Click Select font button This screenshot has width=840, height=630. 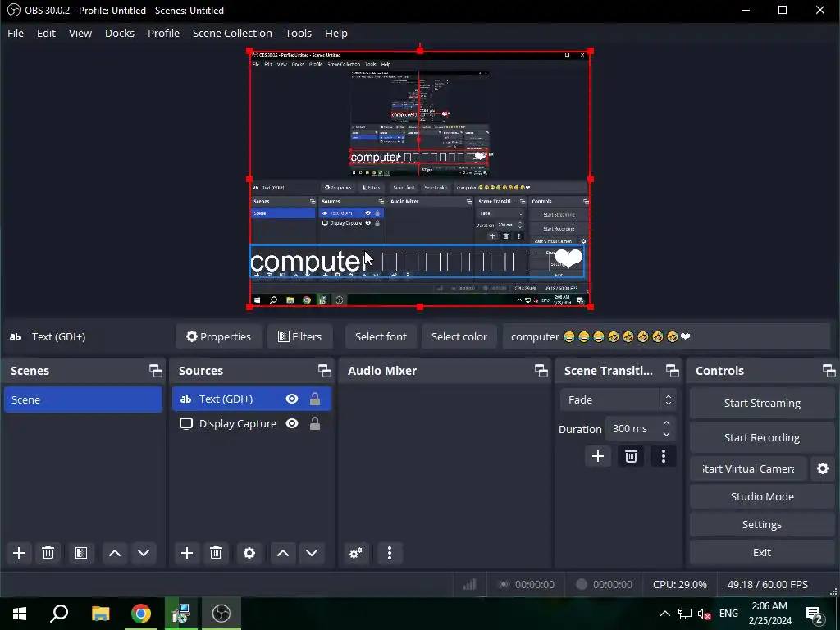(381, 336)
